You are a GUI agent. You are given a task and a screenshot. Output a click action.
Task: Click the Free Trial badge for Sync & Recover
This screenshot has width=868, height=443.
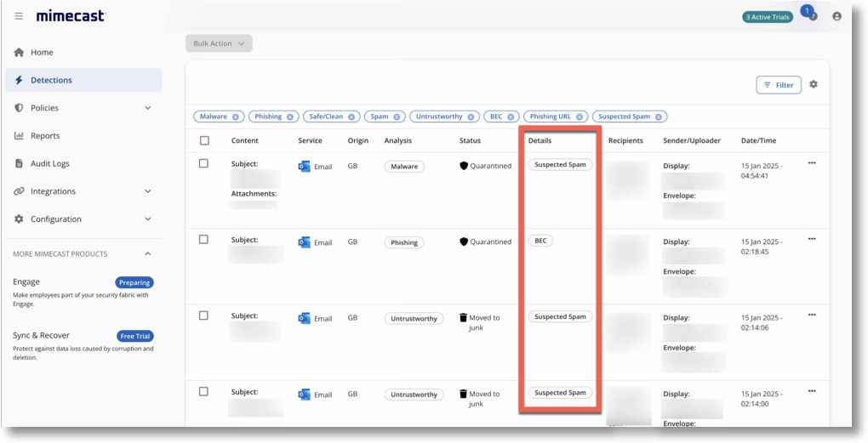pyautogui.click(x=134, y=336)
